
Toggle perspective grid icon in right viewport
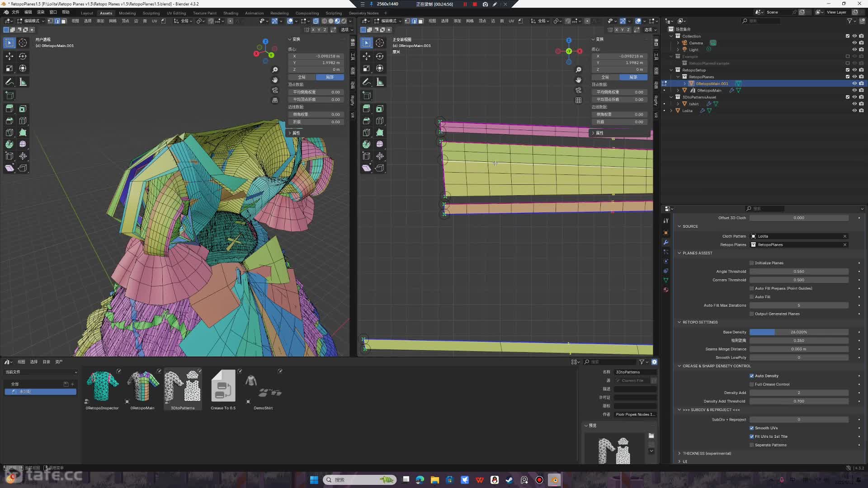[x=578, y=100]
